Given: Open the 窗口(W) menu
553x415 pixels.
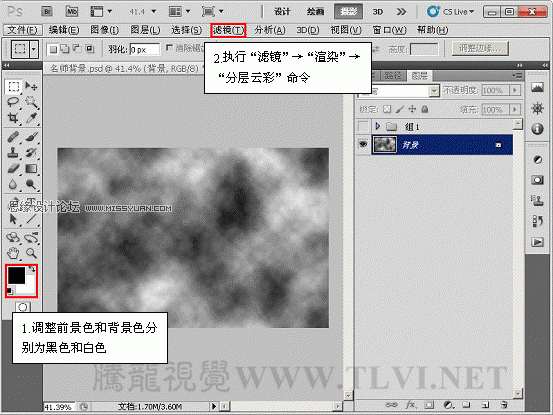Looking at the screenshot, I should tap(389, 30).
